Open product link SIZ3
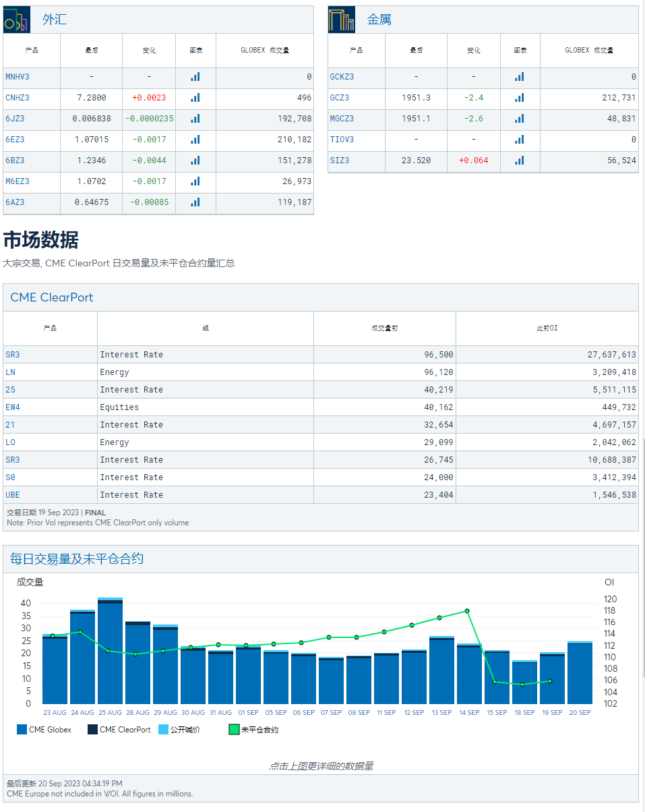The height and width of the screenshot is (812, 645). 340,161
